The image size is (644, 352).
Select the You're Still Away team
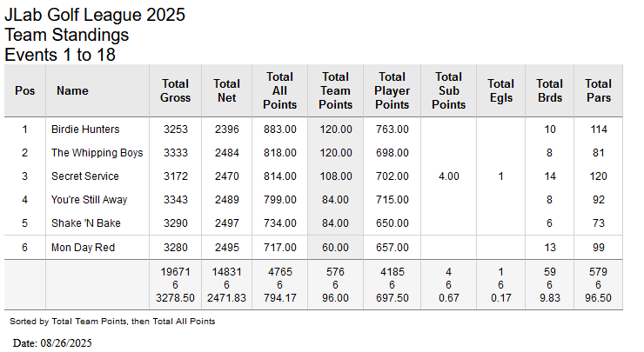pyautogui.click(x=89, y=200)
